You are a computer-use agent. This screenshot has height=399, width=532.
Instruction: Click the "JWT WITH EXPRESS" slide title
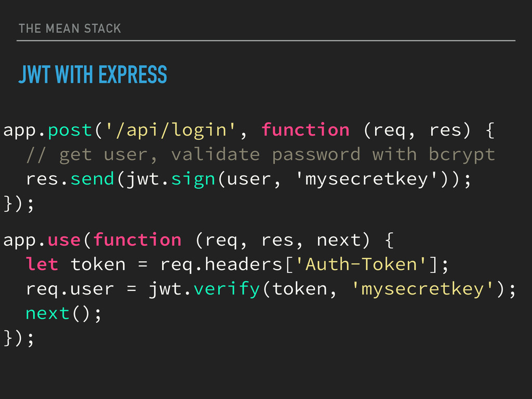92,74
